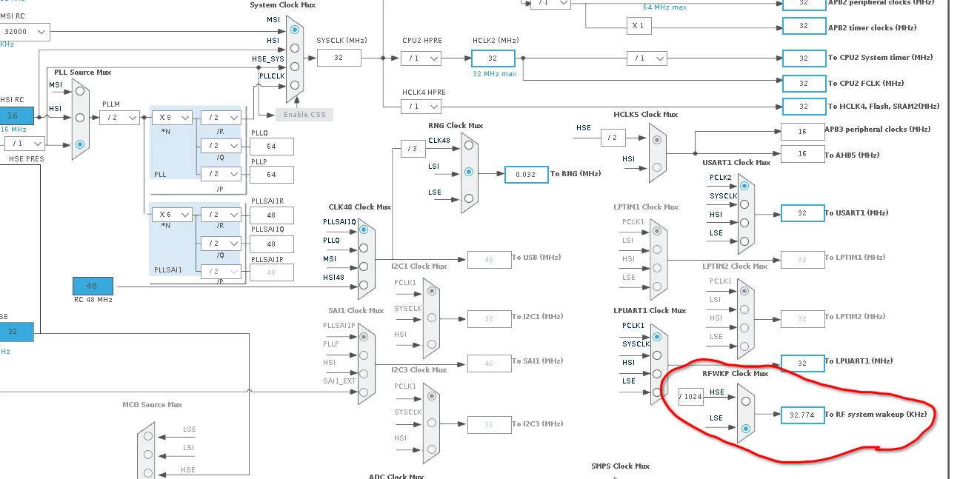
Task: Click the APB3 peripheral clocks field
Action: [803, 132]
